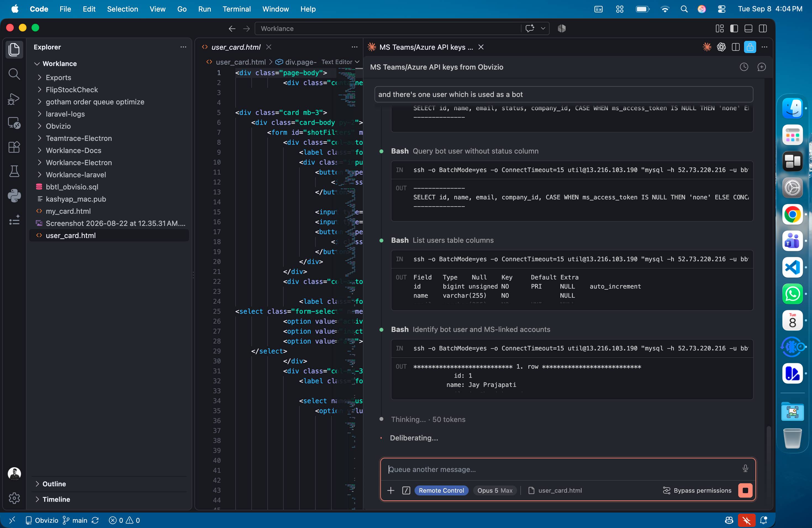Toggle the bottom panel visibility
The height and width of the screenshot is (528, 812).
point(748,28)
